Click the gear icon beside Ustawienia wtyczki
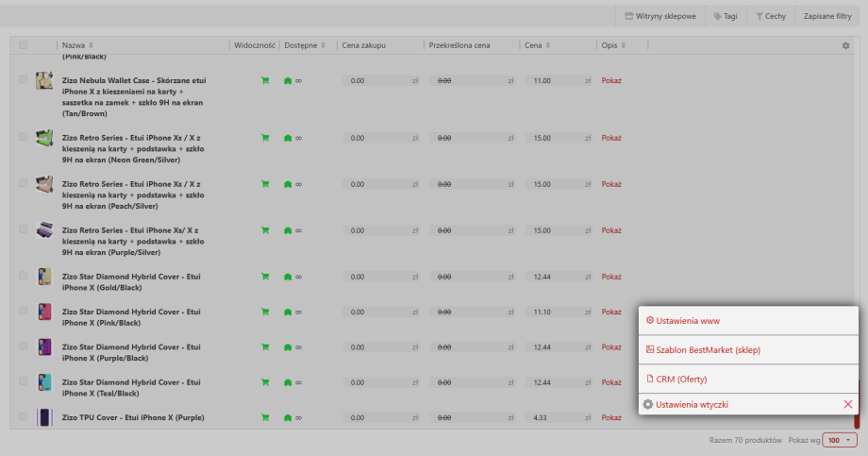 coord(647,404)
